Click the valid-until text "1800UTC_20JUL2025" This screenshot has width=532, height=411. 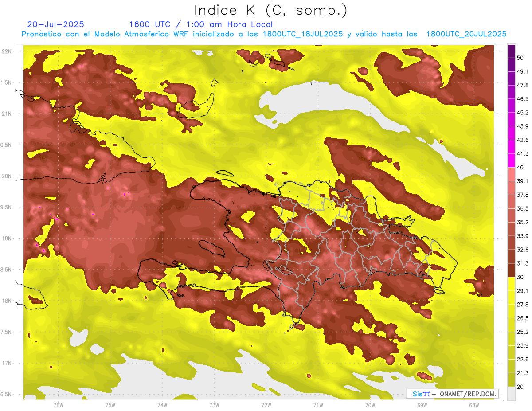pyautogui.click(x=466, y=34)
